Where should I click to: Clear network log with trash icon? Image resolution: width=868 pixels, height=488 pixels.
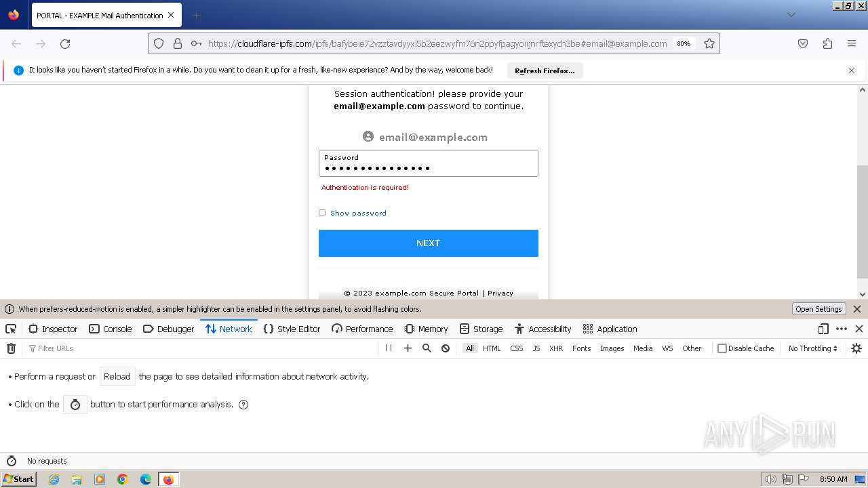click(11, 348)
